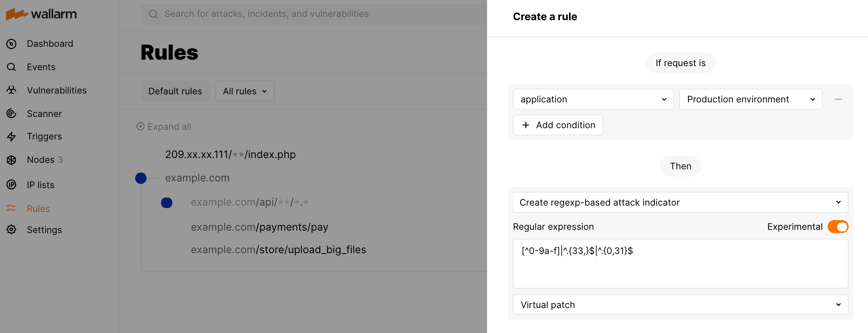The height and width of the screenshot is (333, 868).
Task: Open Events via magnifier icon
Action: click(12, 67)
